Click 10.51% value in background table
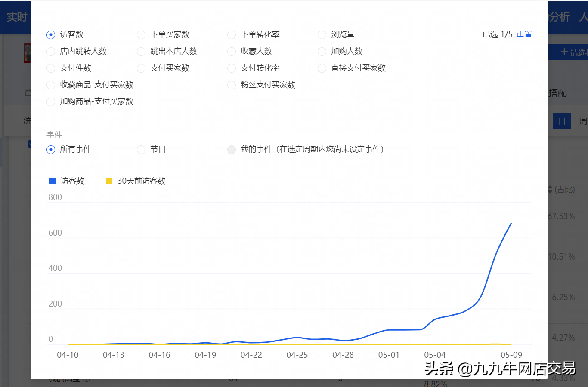588x387 pixels. pos(561,257)
